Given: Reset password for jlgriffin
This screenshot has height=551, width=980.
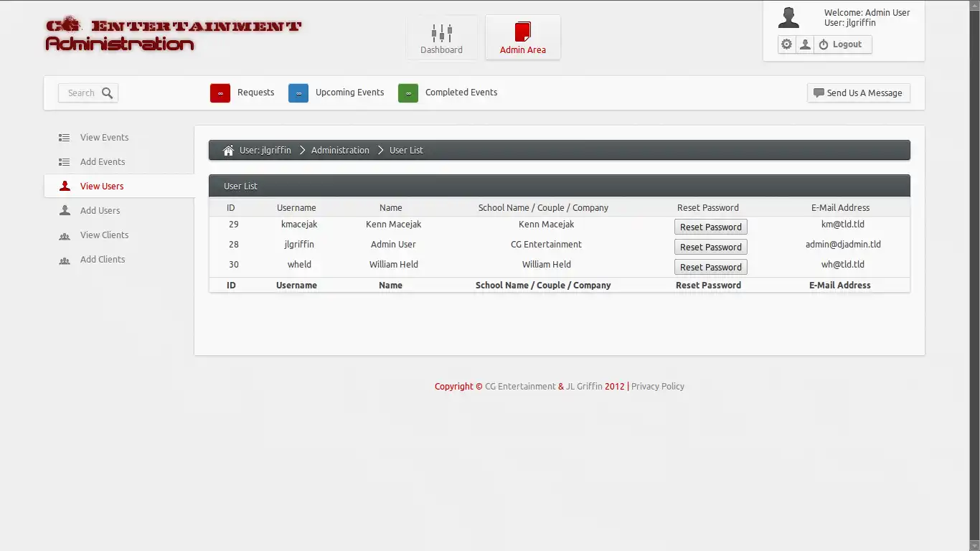Looking at the screenshot, I should tap(711, 247).
